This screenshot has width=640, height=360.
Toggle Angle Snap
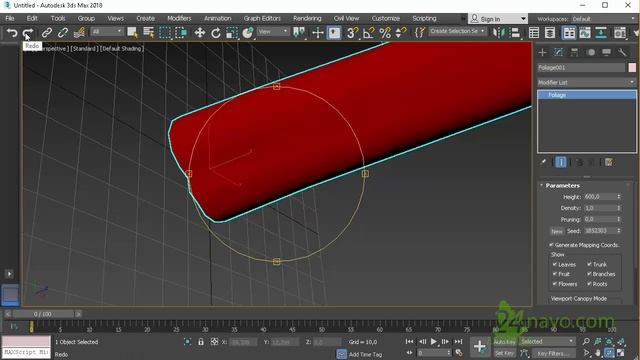click(368, 33)
